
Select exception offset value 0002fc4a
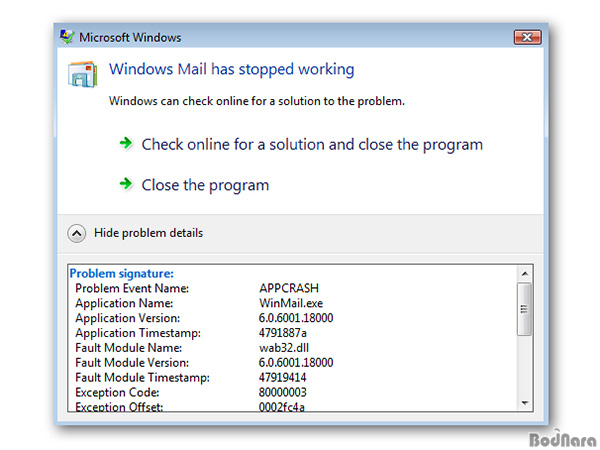(282, 406)
